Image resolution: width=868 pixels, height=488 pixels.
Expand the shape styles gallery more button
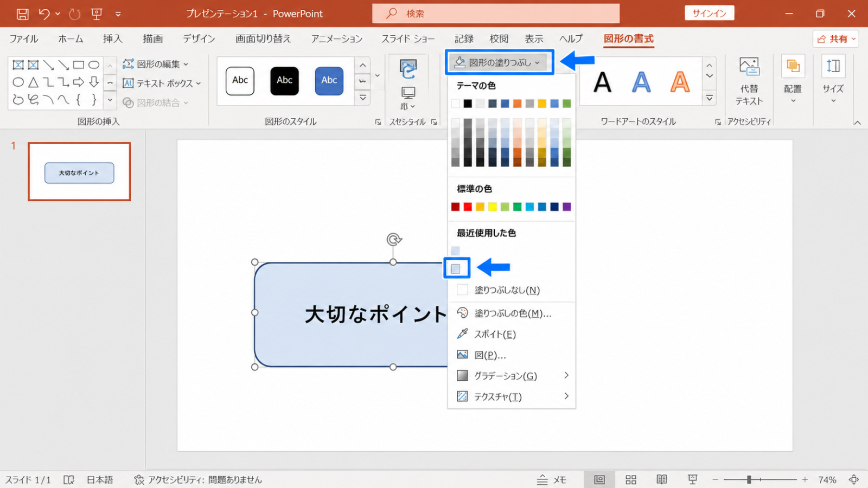click(x=363, y=98)
